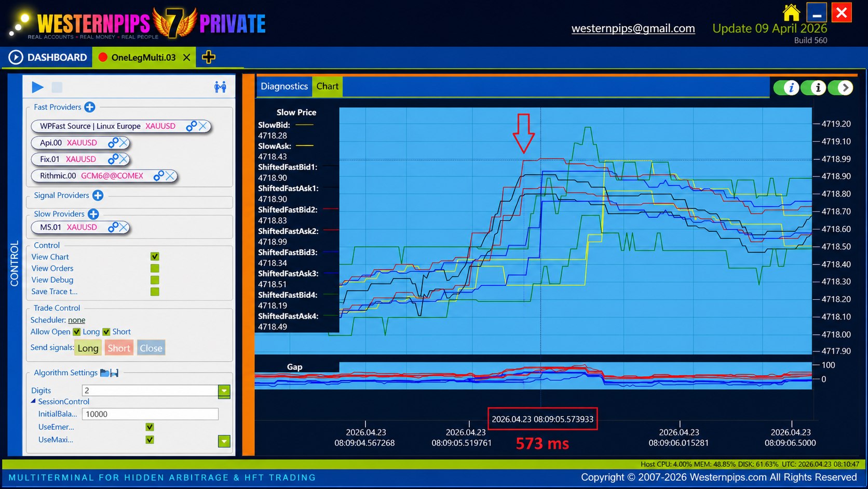Click the green dropdown arrow beside UseMaxi
The height and width of the screenshot is (489, 868).
(x=224, y=441)
